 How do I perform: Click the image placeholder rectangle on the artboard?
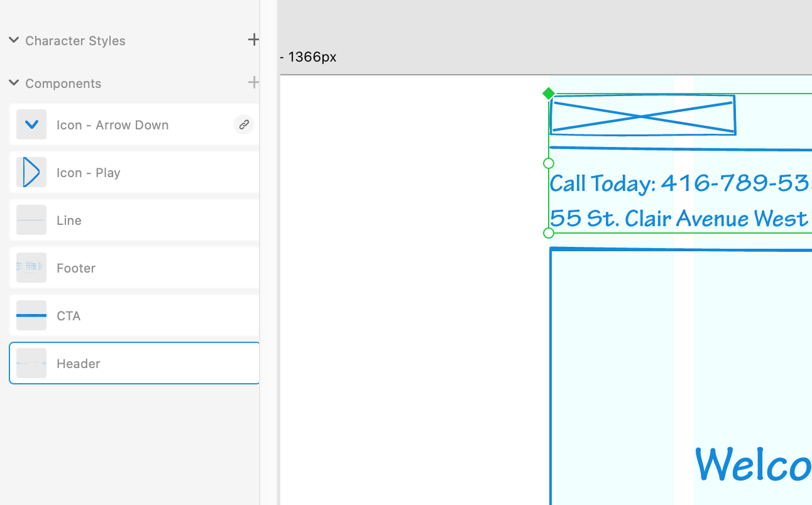[642, 116]
